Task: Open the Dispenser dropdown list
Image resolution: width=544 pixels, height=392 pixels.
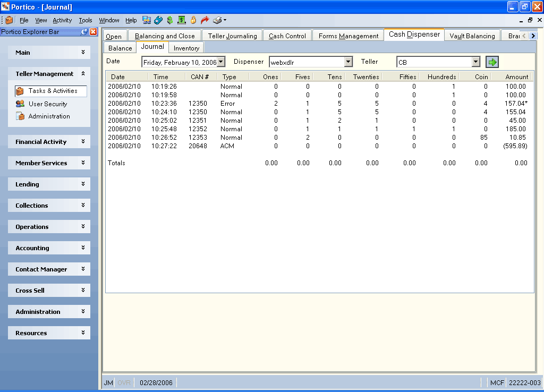Action: (348, 62)
